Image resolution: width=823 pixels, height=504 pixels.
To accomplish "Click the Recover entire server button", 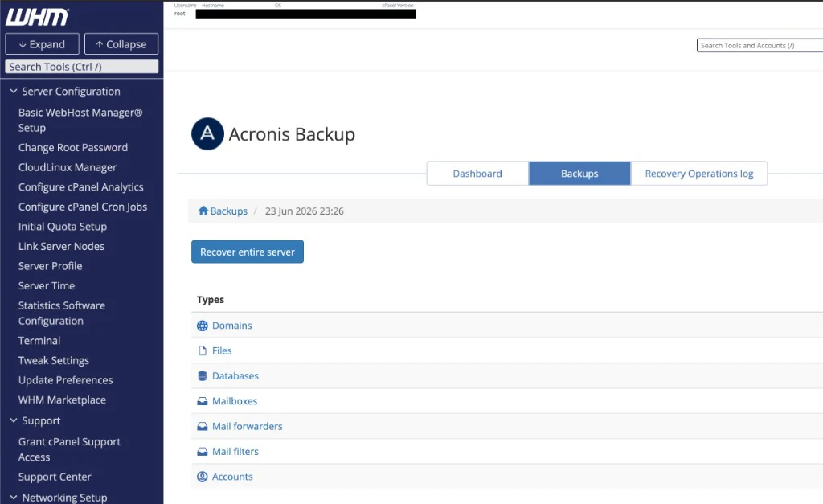I will (x=248, y=252).
